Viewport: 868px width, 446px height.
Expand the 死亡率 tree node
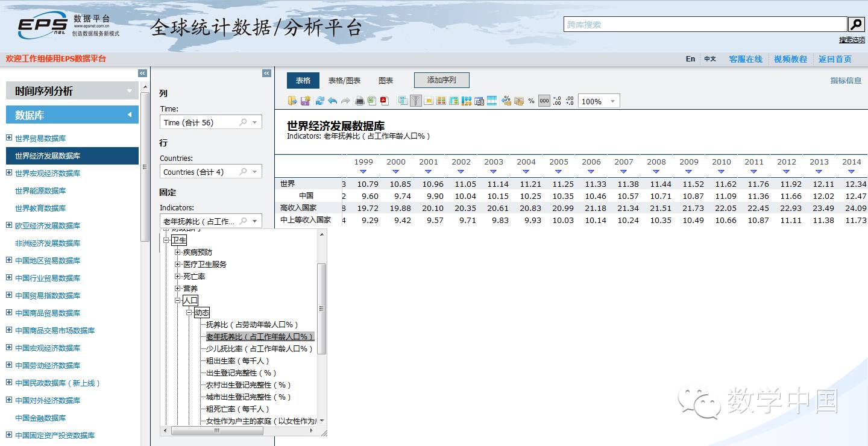click(x=178, y=276)
